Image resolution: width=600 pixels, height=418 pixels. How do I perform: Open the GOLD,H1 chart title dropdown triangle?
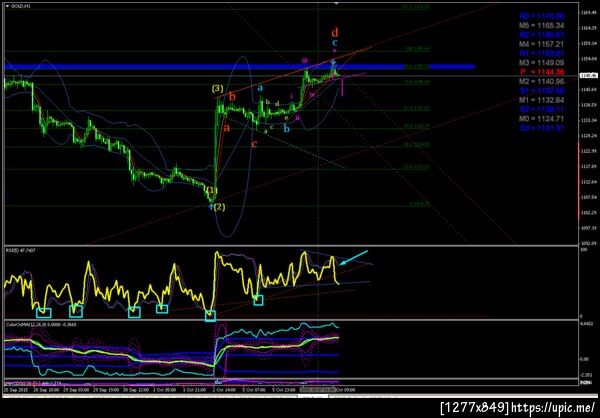click(x=7, y=6)
